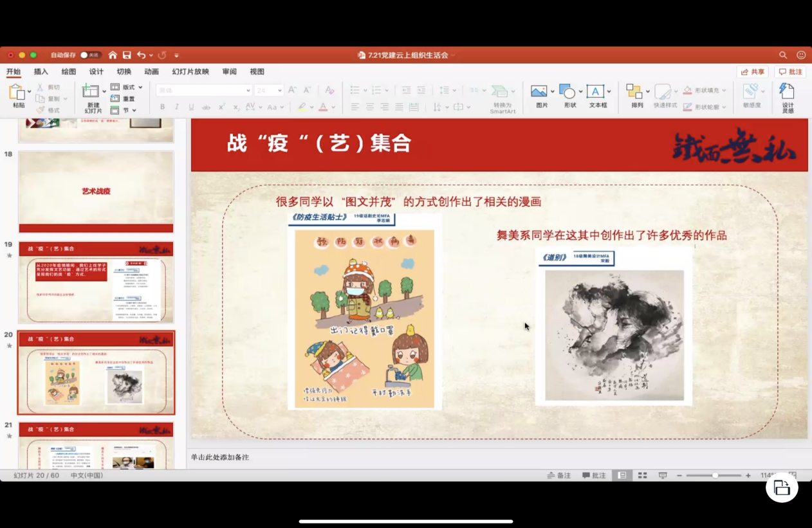Click the 复制 copy button

[x=49, y=98]
